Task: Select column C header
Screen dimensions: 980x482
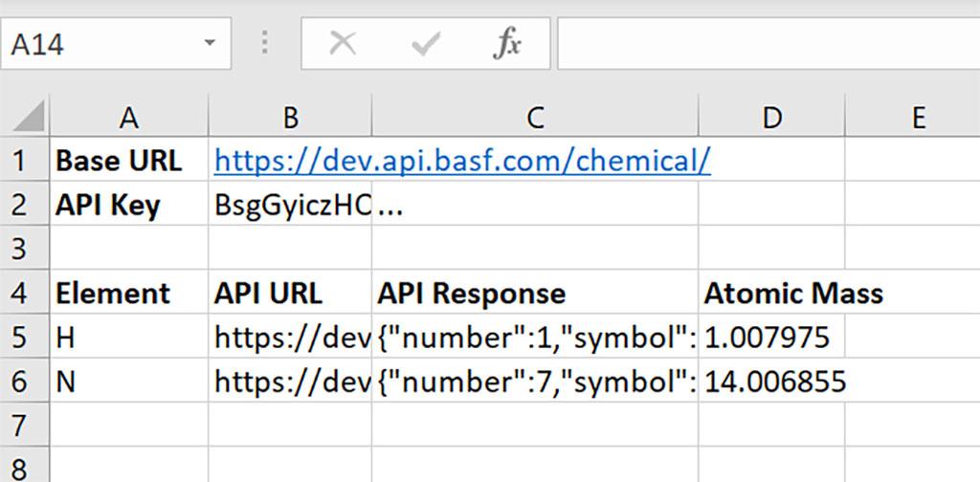Action: (x=535, y=117)
